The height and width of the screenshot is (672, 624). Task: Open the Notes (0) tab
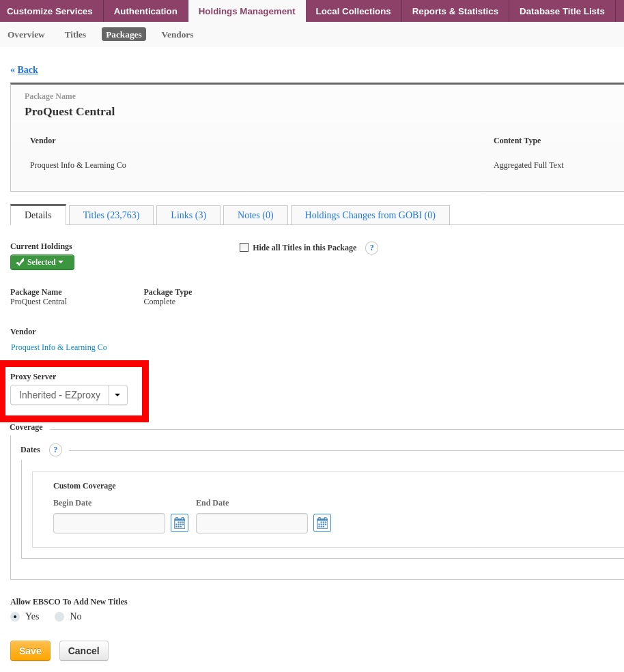tap(255, 215)
